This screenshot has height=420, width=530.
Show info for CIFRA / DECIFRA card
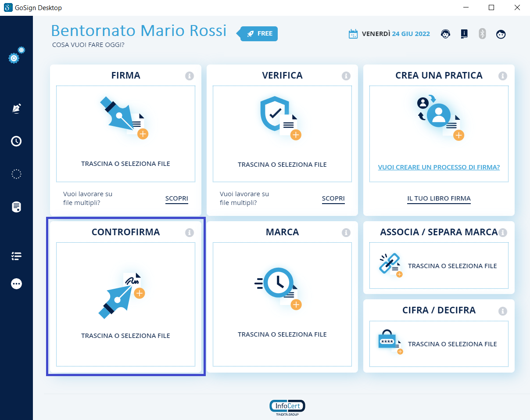pyautogui.click(x=503, y=311)
